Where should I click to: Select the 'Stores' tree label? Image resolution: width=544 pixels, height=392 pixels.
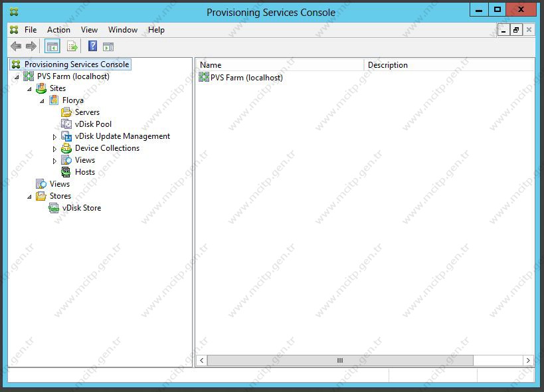(x=60, y=195)
